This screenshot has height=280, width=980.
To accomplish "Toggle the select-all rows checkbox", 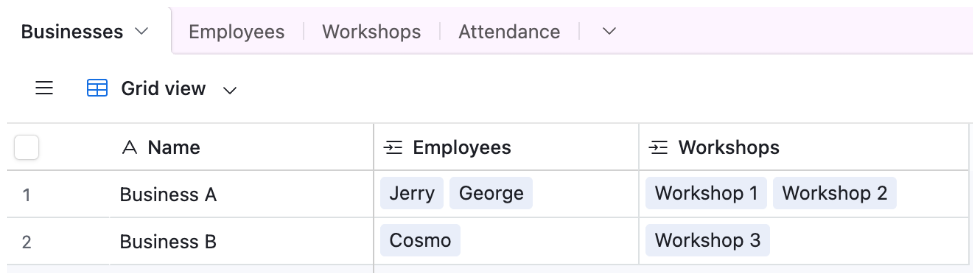I will 26,147.
